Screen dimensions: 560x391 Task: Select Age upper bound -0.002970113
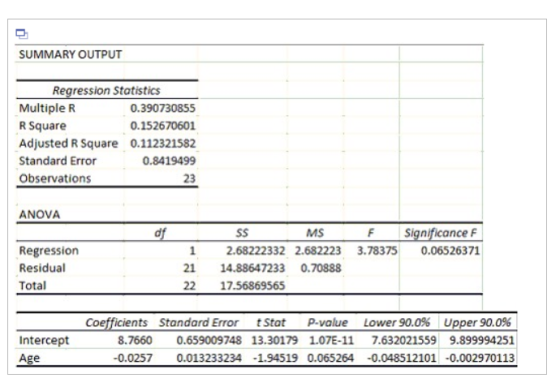click(x=480, y=358)
